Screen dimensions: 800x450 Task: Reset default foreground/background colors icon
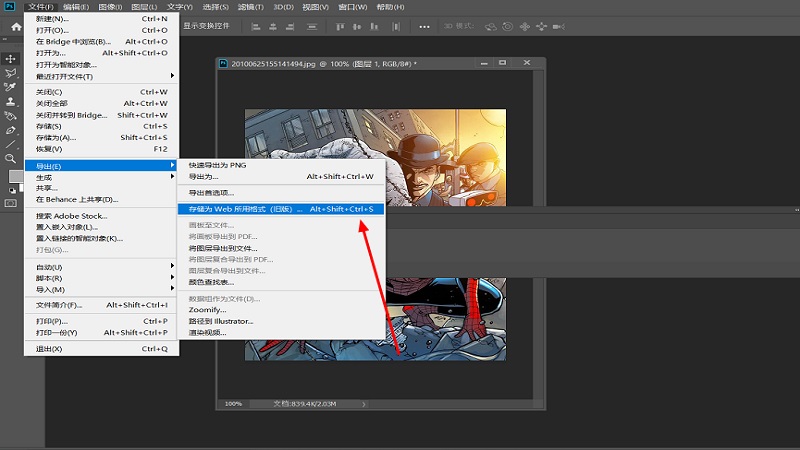click(x=12, y=191)
